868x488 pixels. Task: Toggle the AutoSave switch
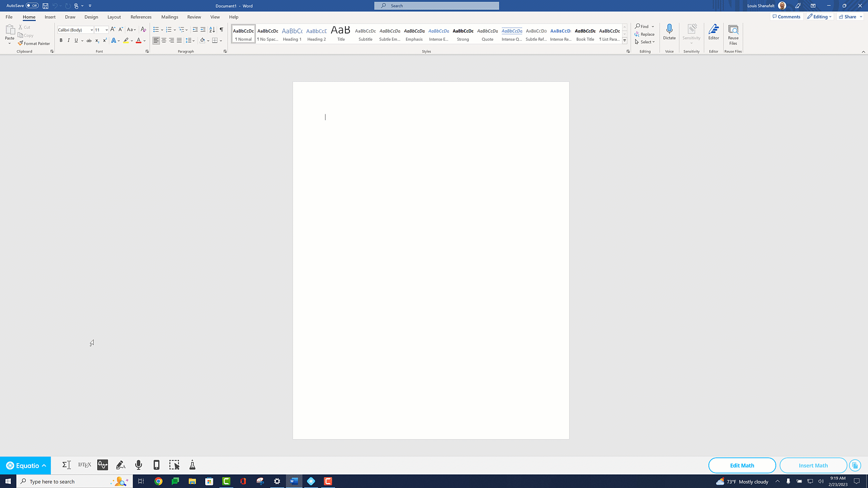point(32,6)
